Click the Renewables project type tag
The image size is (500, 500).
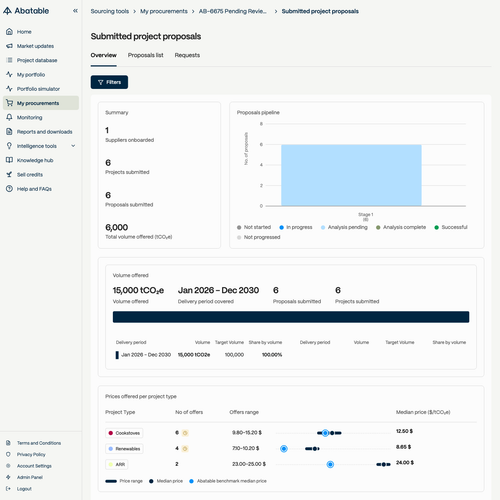click(124, 449)
